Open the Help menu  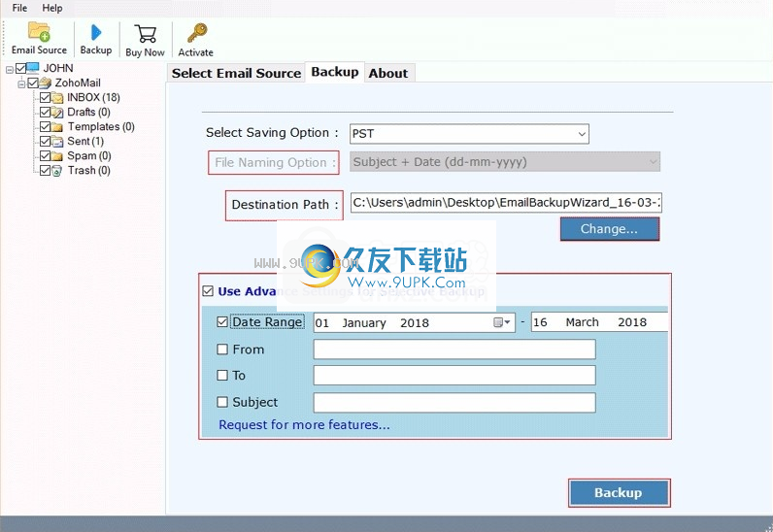(52, 8)
